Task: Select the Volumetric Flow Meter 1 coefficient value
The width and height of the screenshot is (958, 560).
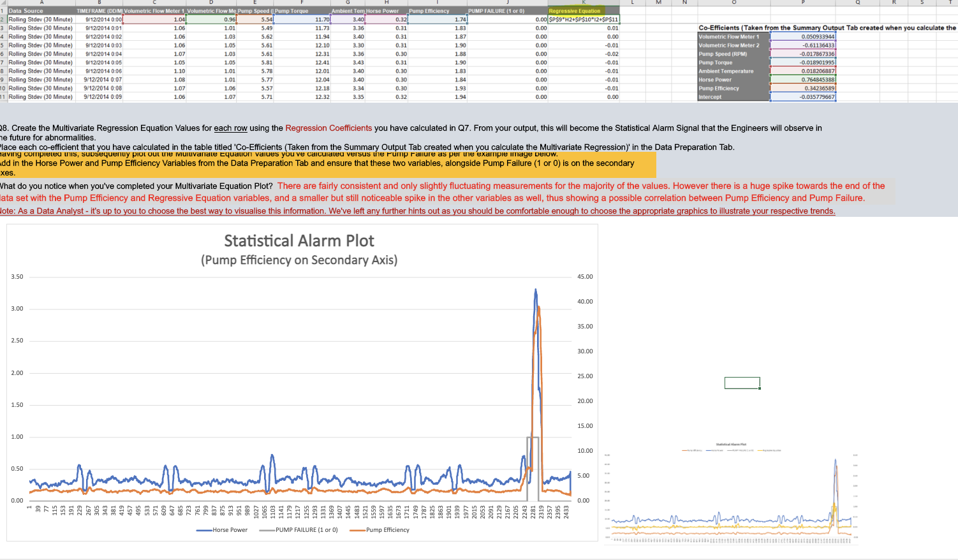Action: (802, 37)
